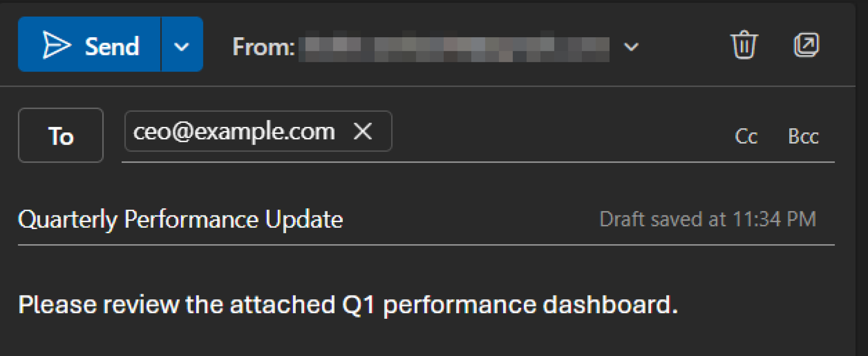868x356 pixels.
Task: Pop out the message into new window
Action: [x=806, y=45]
